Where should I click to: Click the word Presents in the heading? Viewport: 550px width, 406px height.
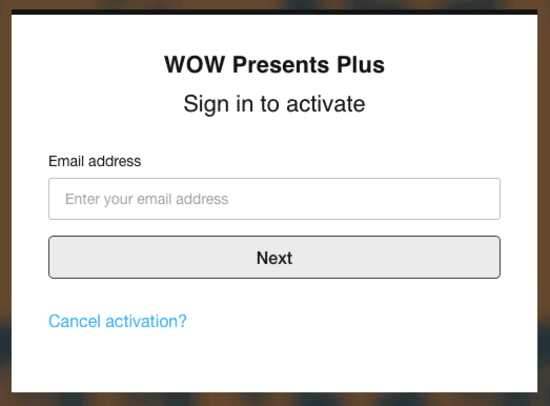(x=281, y=65)
